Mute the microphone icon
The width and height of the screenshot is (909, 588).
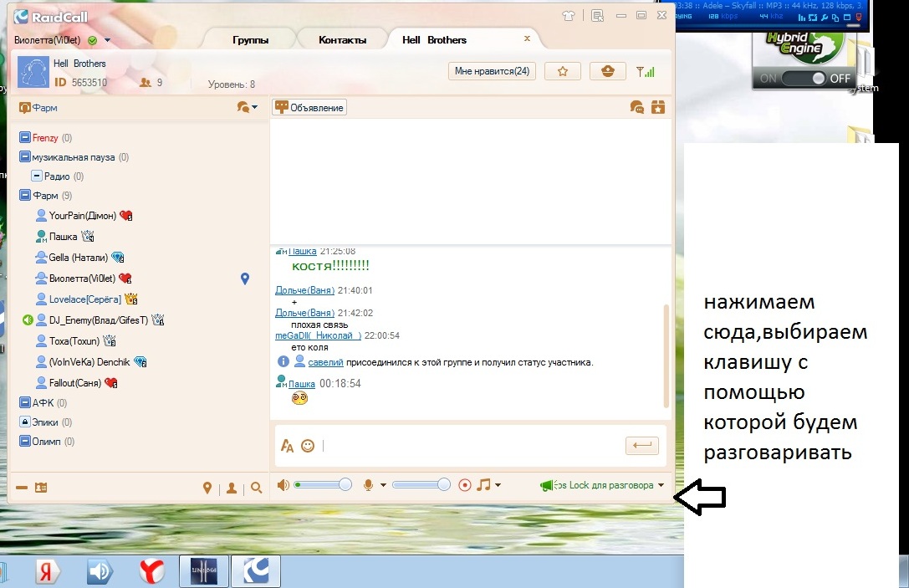coord(368,485)
